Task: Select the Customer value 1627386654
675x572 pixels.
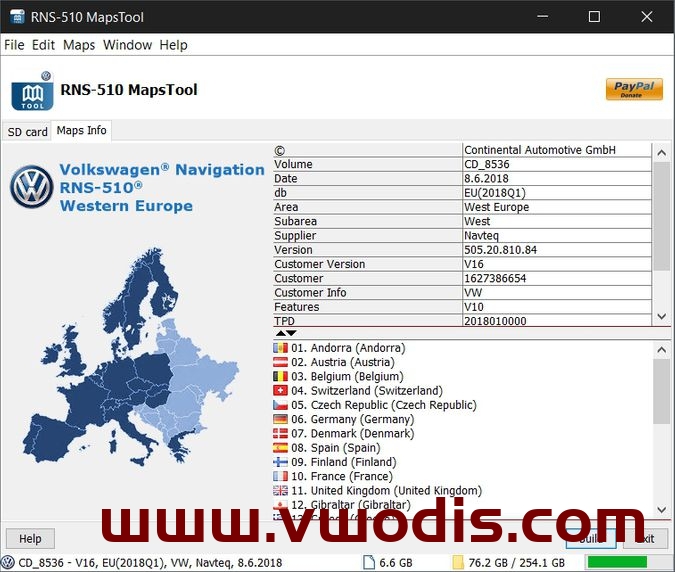Action: (557, 278)
